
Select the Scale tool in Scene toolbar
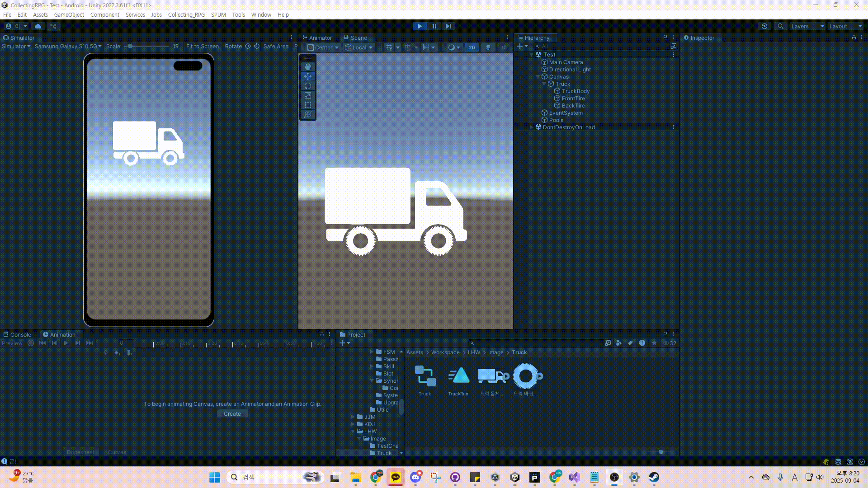308,95
